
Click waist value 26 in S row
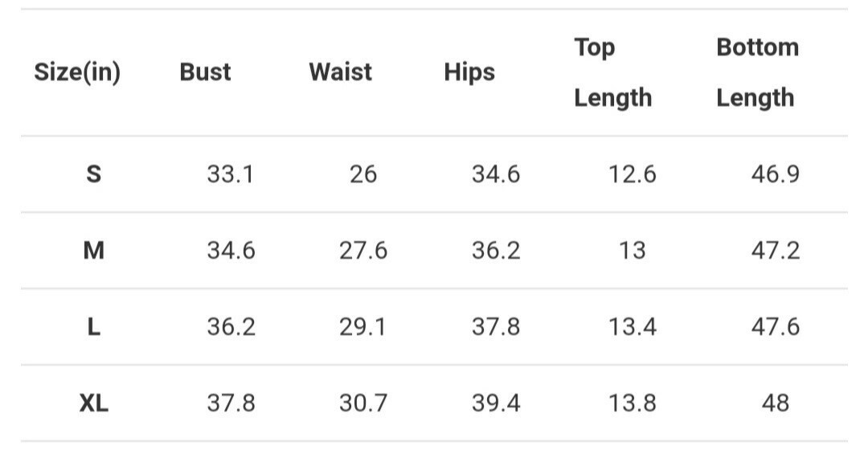[x=363, y=174]
